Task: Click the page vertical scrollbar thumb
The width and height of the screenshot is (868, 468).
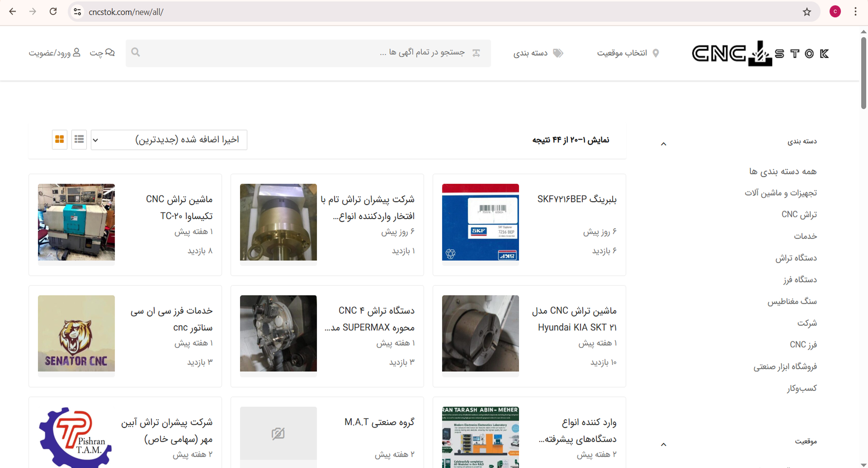Action: pyautogui.click(x=864, y=73)
